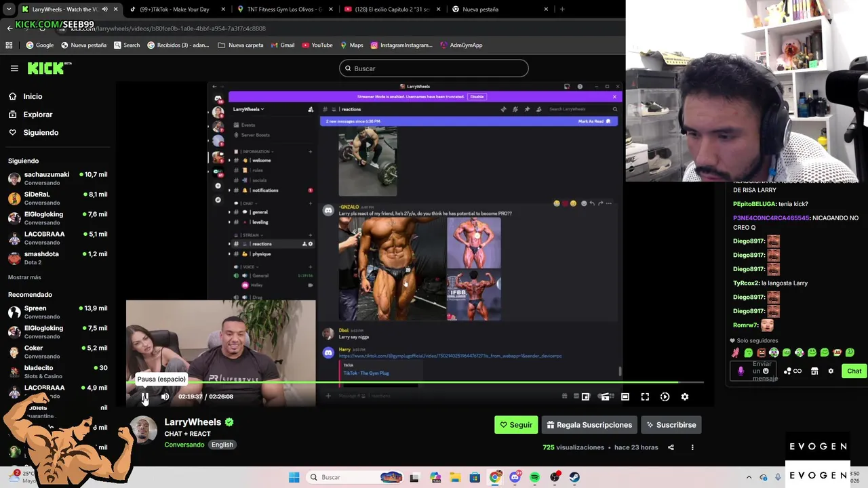Switch to El exilio Capitulo 2 YouTube tab
Viewport: 868px width, 488px height.
(x=391, y=9)
